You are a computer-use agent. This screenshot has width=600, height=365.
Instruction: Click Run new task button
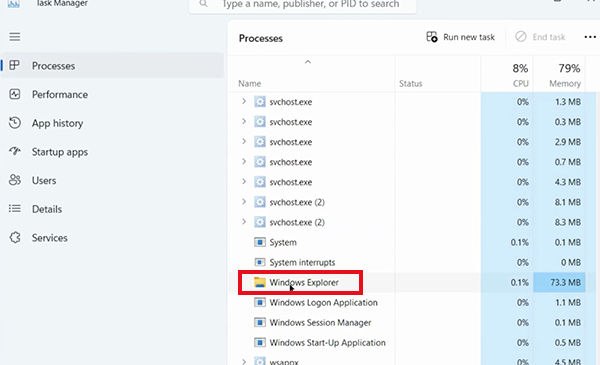(460, 37)
